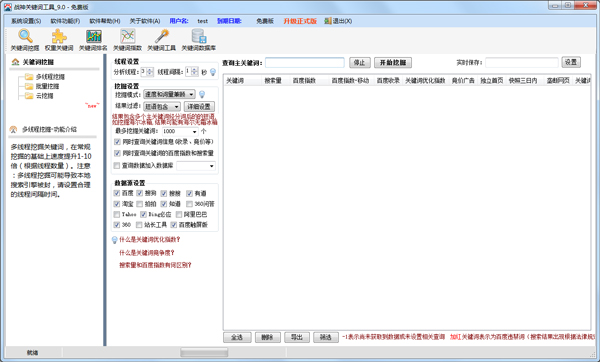Click 升级正式版 in the menu bar
This screenshot has height=362, width=600.
[300, 21]
